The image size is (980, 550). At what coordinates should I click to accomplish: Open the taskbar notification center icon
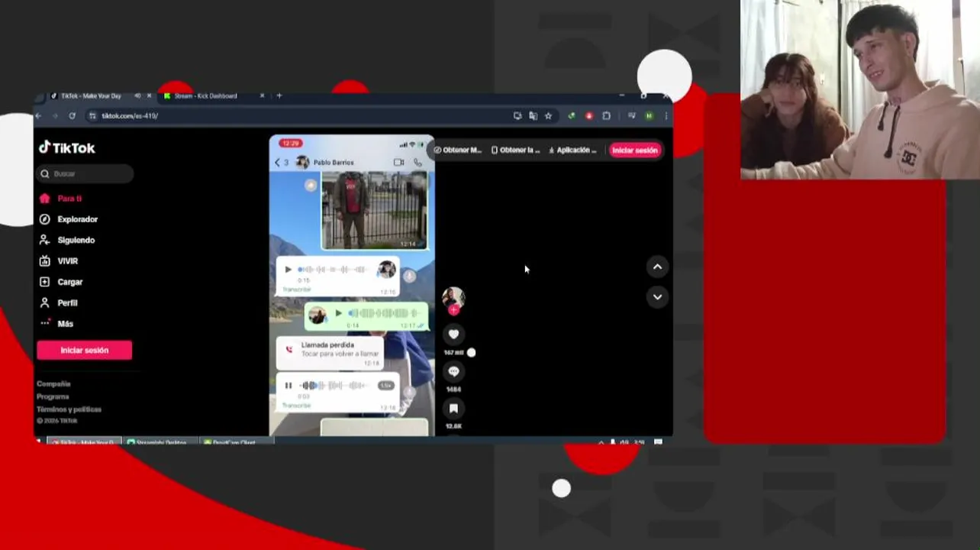click(658, 442)
